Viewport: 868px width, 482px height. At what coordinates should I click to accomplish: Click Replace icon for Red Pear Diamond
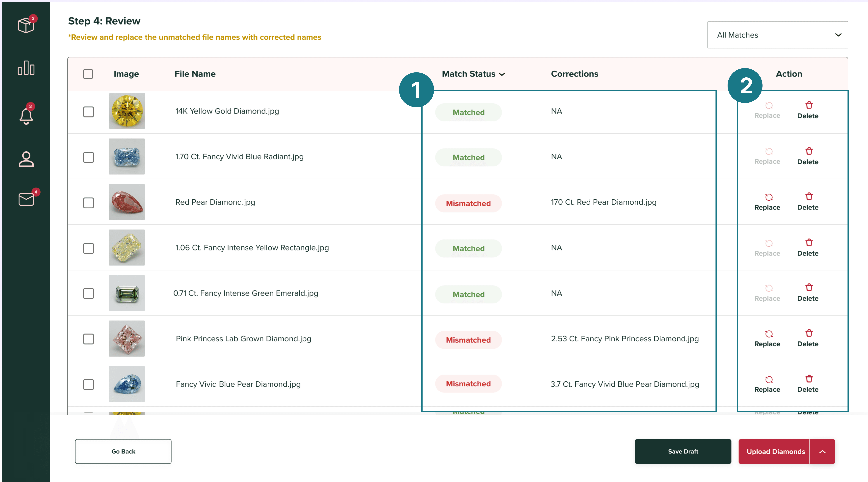pyautogui.click(x=768, y=197)
